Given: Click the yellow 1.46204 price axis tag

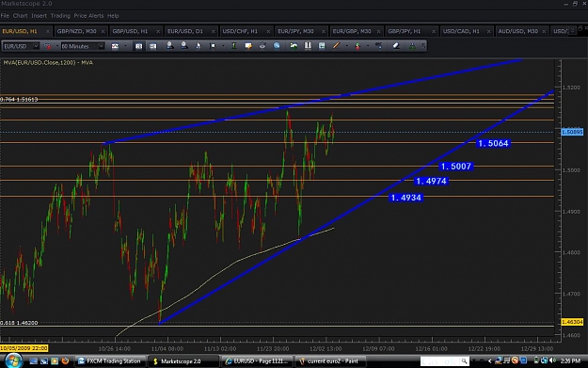Looking at the screenshot, I should click(572, 322).
